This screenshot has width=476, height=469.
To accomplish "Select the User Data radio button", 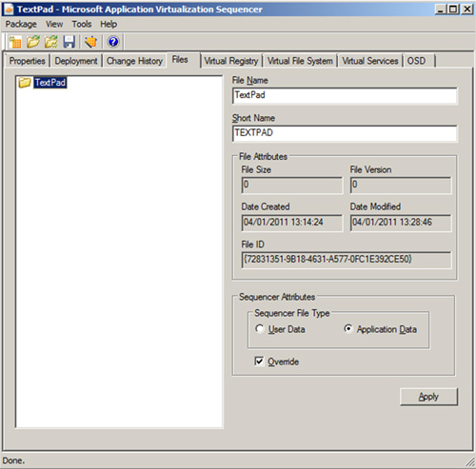I will (x=260, y=329).
